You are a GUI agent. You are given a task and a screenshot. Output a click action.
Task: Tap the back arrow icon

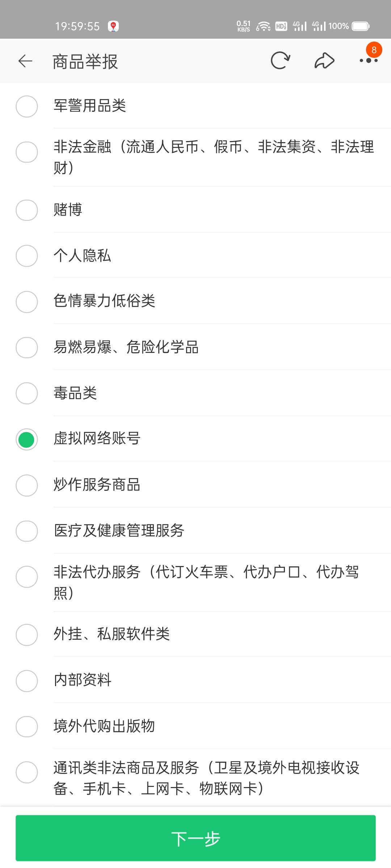(x=25, y=61)
